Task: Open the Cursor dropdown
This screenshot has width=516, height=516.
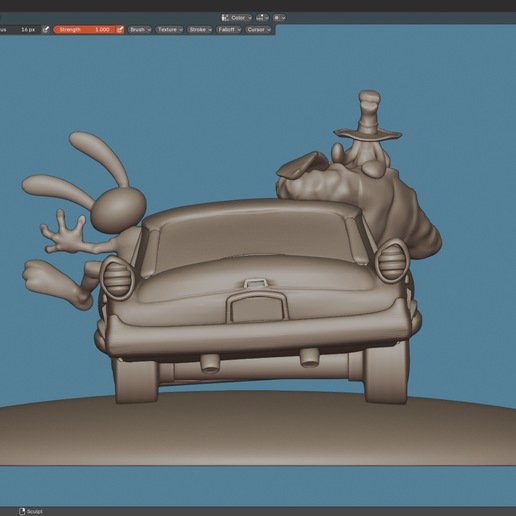Action: [259, 30]
